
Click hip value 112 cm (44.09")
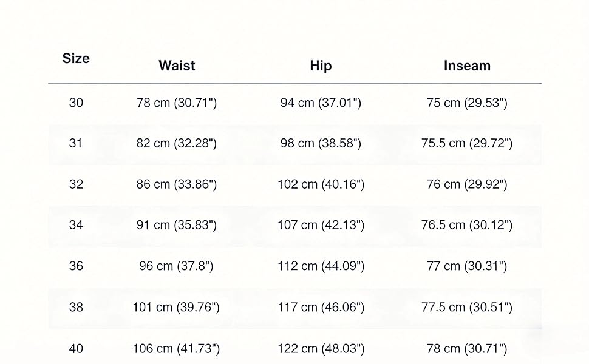click(321, 266)
